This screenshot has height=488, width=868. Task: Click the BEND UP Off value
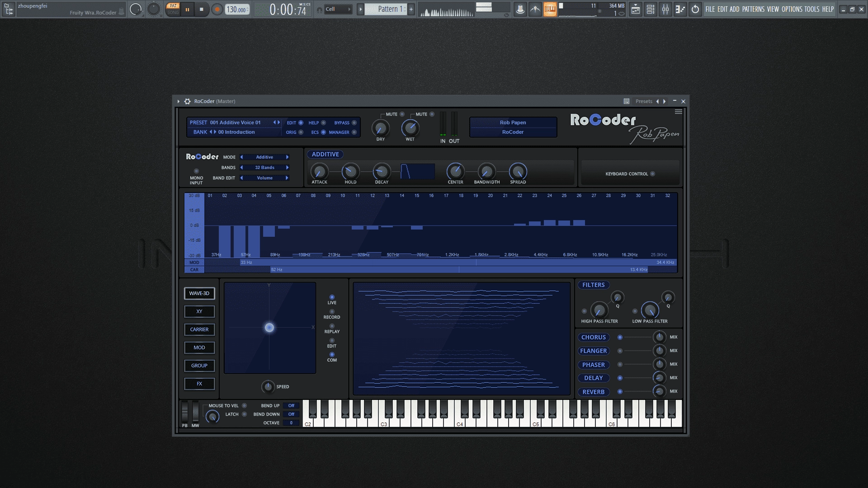291,406
